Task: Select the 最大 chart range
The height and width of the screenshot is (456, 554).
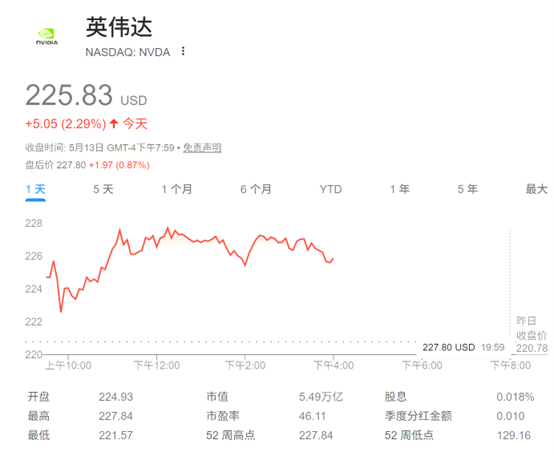Action: pyautogui.click(x=536, y=189)
